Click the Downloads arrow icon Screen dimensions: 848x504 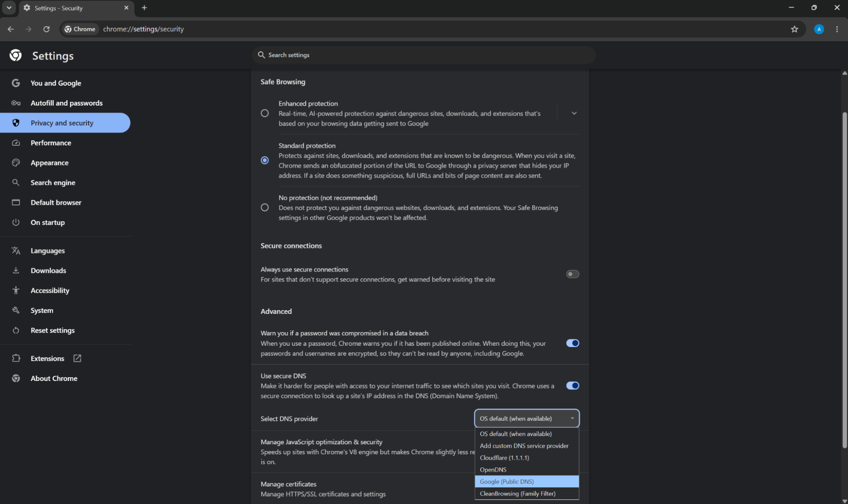point(16,271)
